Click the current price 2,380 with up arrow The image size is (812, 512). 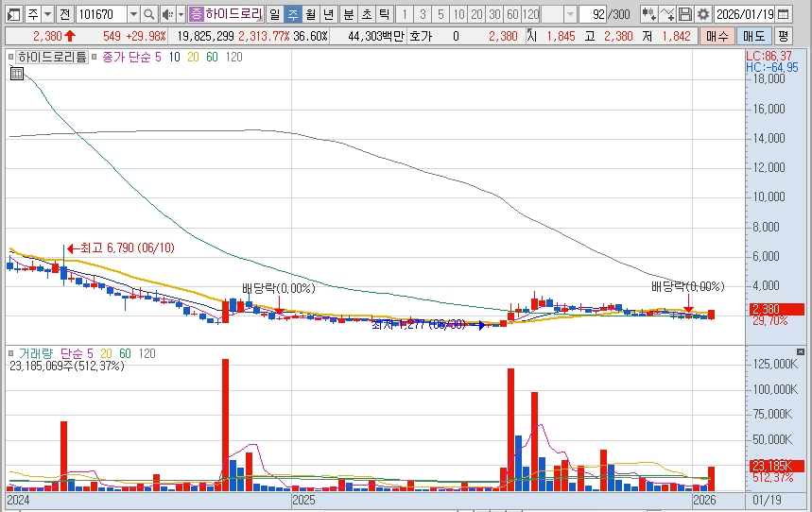[55, 36]
